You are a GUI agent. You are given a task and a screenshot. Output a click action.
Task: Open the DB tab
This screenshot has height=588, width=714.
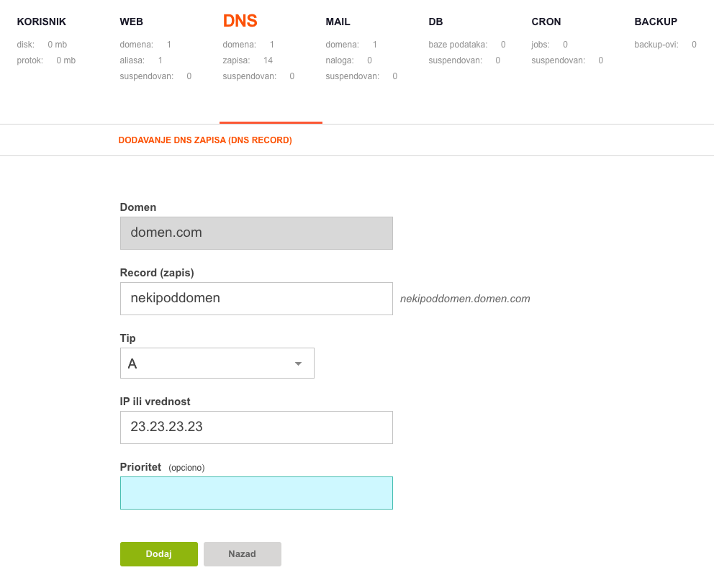pyautogui.click(x=435, y=22)
